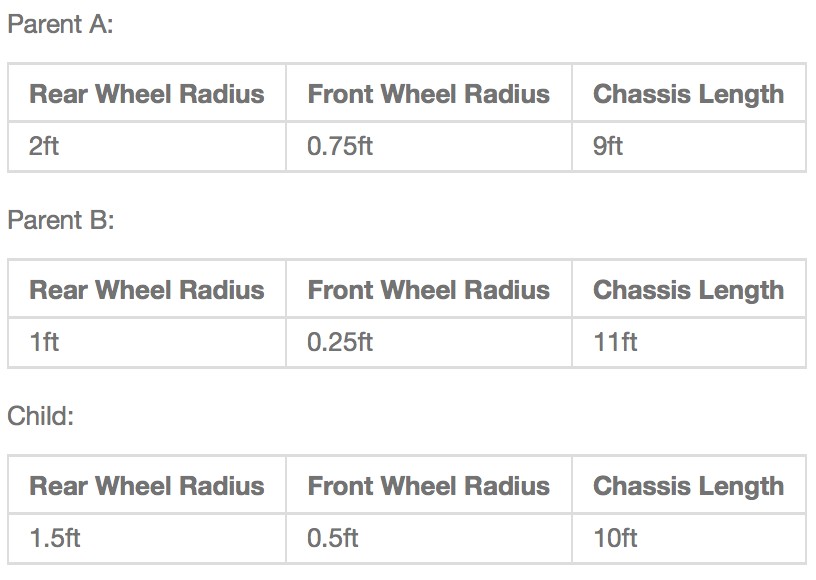Screen dimensions: 816x580
Task: Click the 0.25ft cell in Parent B
Action: point(340,342)
